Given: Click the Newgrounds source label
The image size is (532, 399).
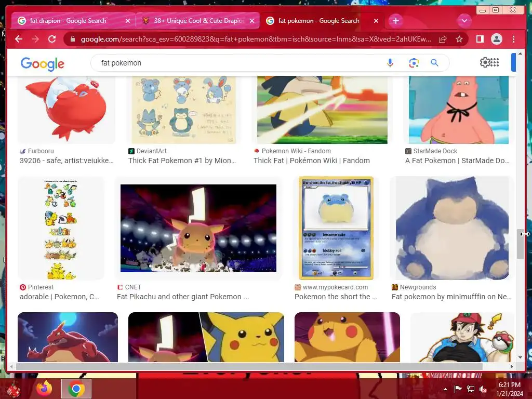Looking at the screenshot, I should (418, 287).
